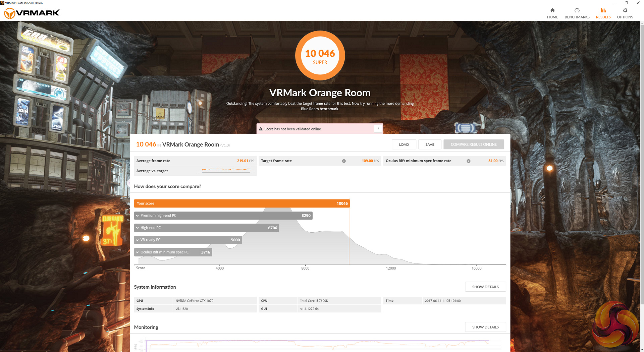Show details for System information
The image size is (644, 352).
(485, 287)
